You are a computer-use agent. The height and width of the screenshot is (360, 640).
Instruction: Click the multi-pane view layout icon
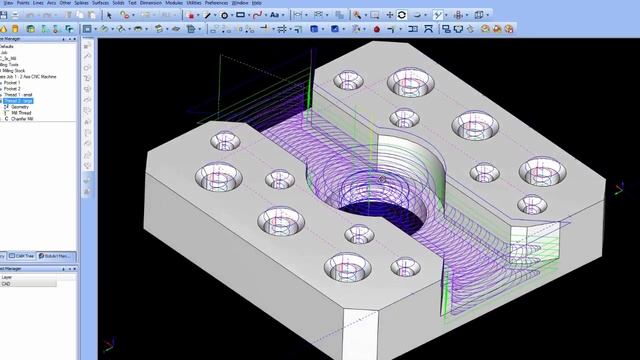[x=479, y=15]
